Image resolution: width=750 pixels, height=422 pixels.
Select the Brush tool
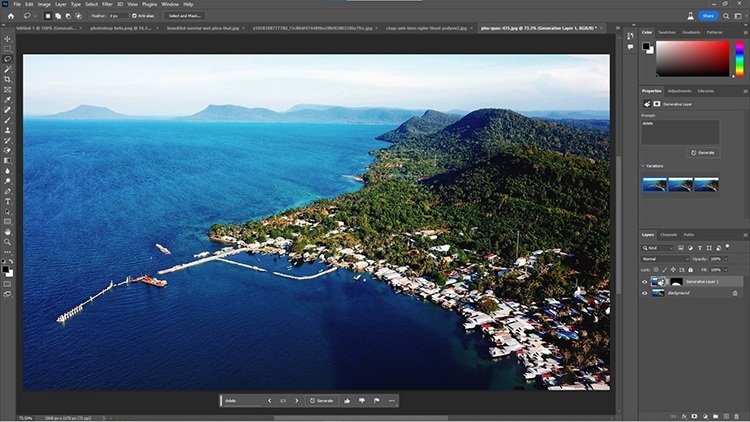(7, 120)
